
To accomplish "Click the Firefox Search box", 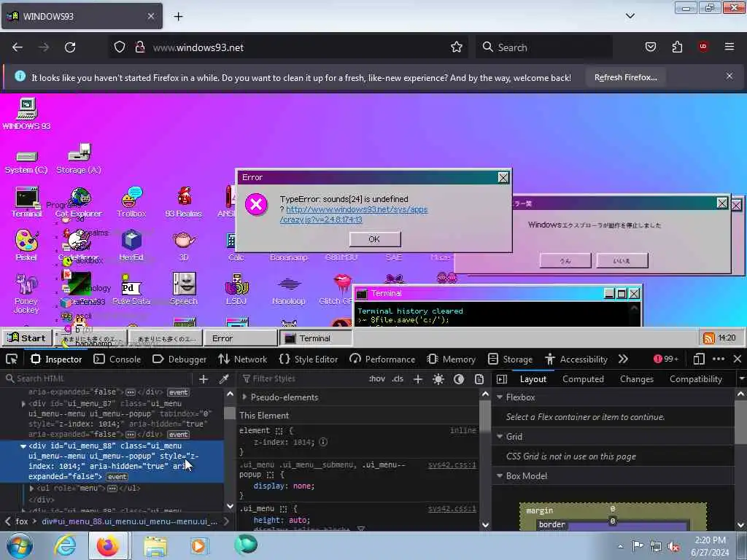I will click(543, 47).
